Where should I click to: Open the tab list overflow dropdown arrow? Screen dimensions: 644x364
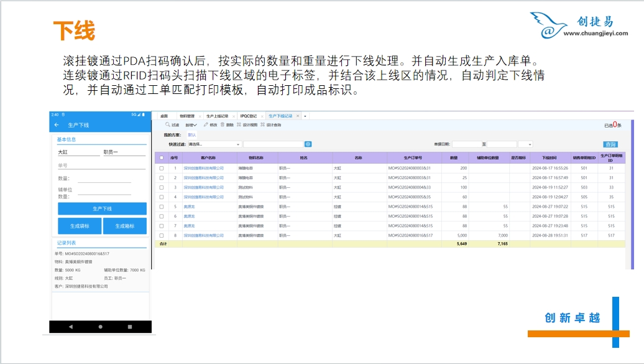[x=305, y=116]
